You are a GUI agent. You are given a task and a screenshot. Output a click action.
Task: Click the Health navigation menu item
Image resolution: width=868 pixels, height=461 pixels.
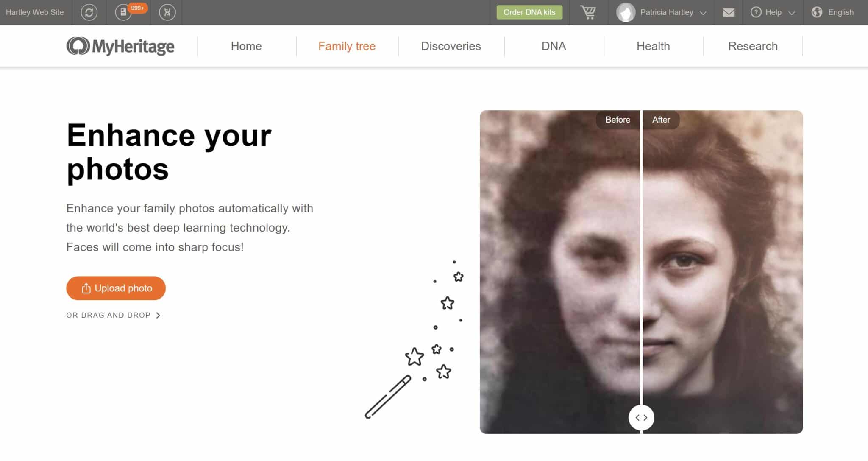(x=653, y=46)
